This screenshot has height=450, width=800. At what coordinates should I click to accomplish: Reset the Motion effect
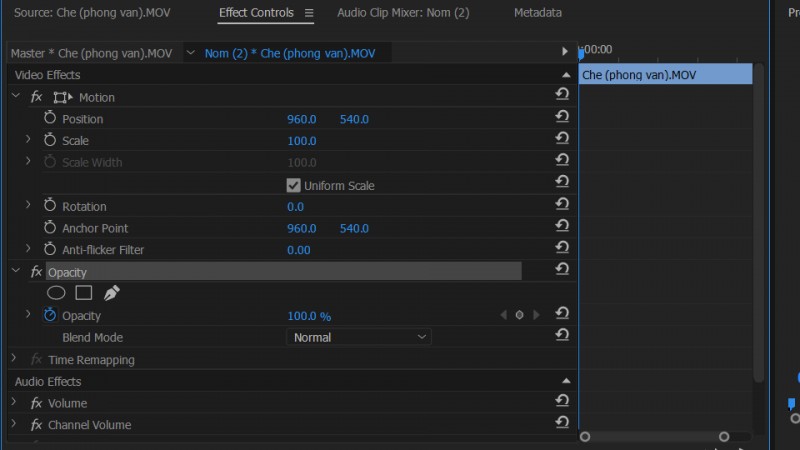562,94
